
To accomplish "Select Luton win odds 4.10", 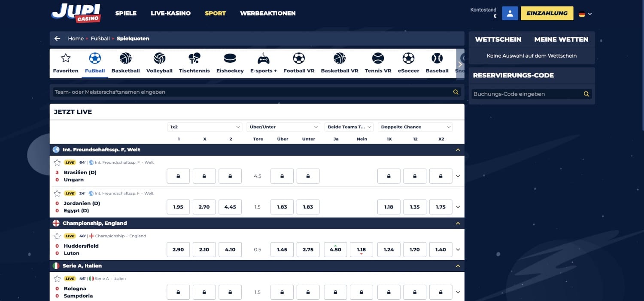I will pyautogui.click(x=230, y=249).
